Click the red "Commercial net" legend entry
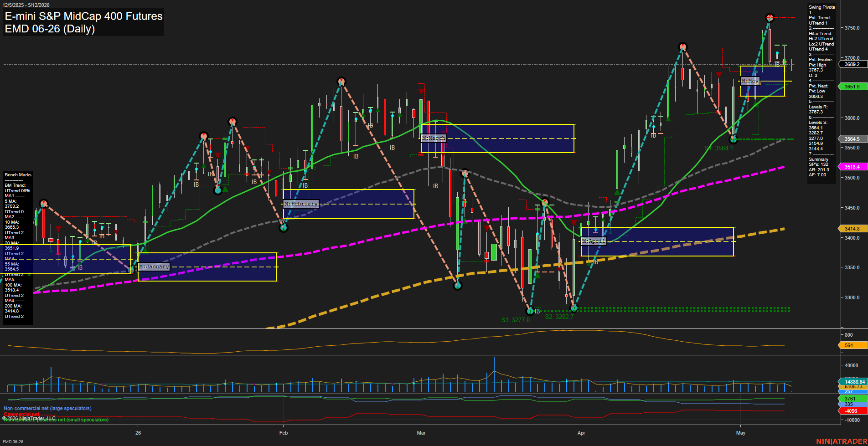 [21, 414]
